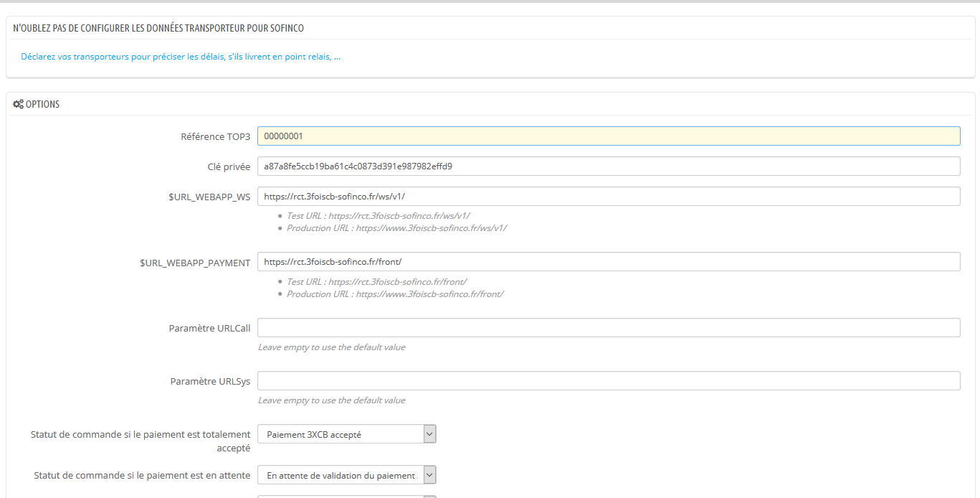Focus the Référence TOP3 input field

pos(608,136)
